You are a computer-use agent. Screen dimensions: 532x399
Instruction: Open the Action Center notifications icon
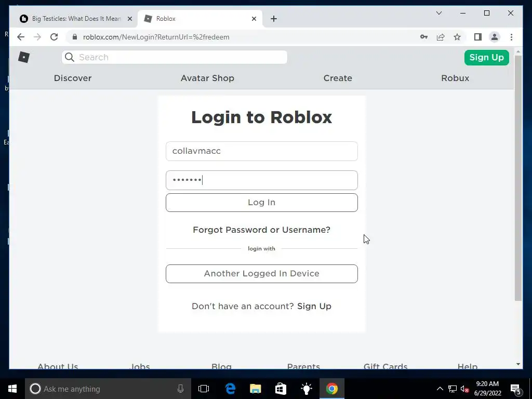coord(516,389)
